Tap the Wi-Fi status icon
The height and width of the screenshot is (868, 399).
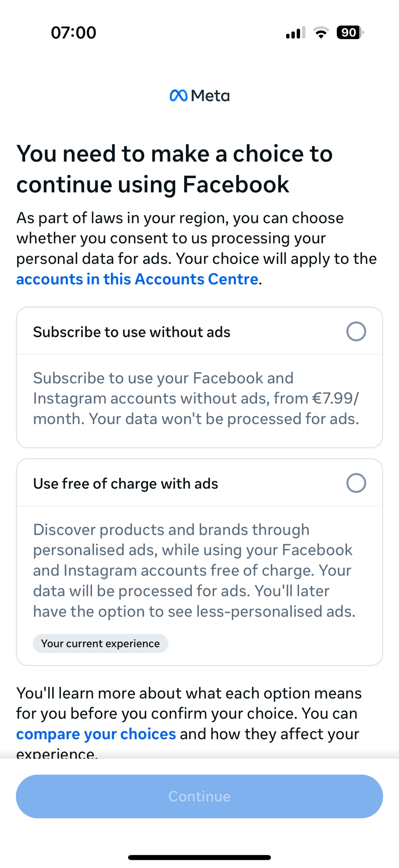pos(321,33)
